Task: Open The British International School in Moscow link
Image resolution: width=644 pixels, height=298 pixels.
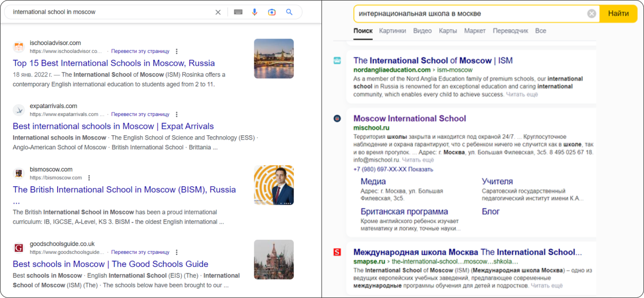Action: point(124,190)
